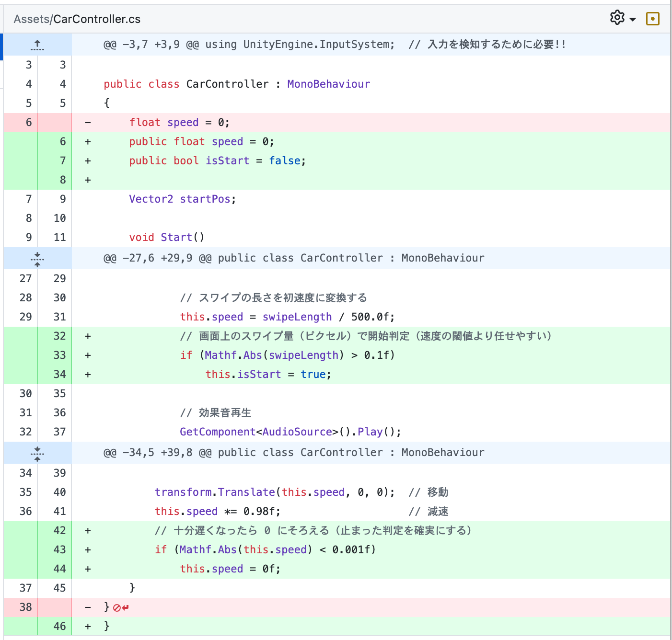Click the Assets/CarController.cs file path
Screen dimensions: 672x640
pos(77,19)
